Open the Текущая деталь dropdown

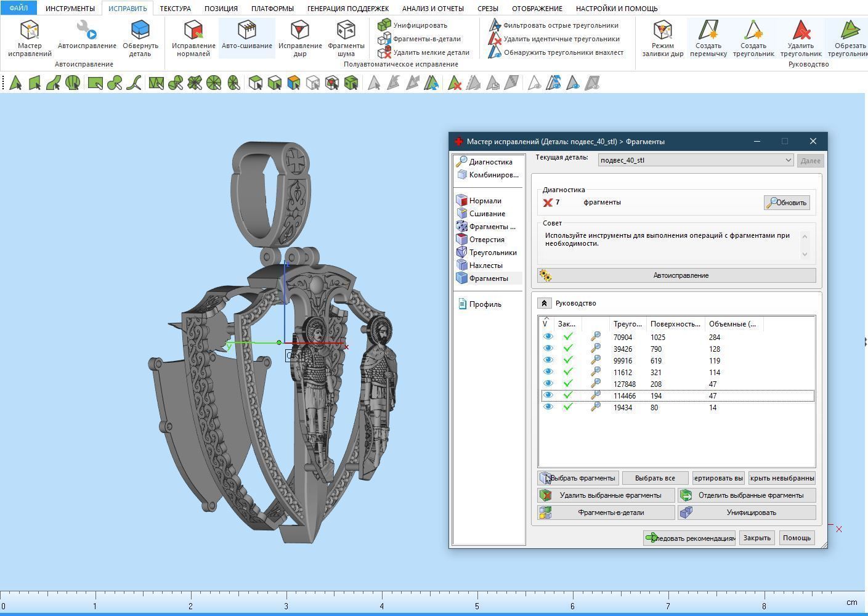click(x=696, y=160)
